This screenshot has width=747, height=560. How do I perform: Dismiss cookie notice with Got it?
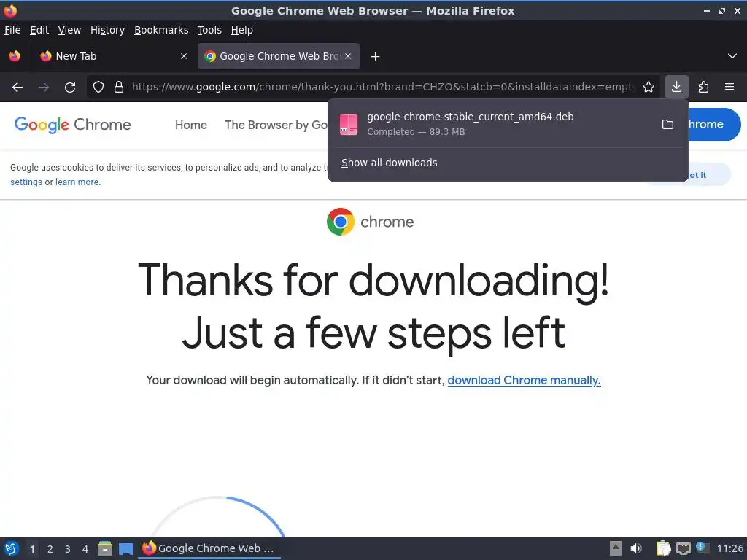(709, 175)
